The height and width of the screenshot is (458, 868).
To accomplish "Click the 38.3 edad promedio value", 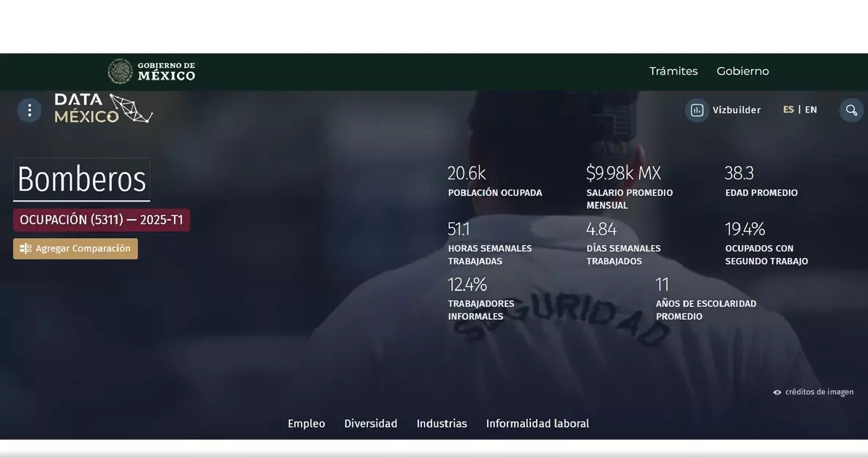I will [x=739, y=173].
